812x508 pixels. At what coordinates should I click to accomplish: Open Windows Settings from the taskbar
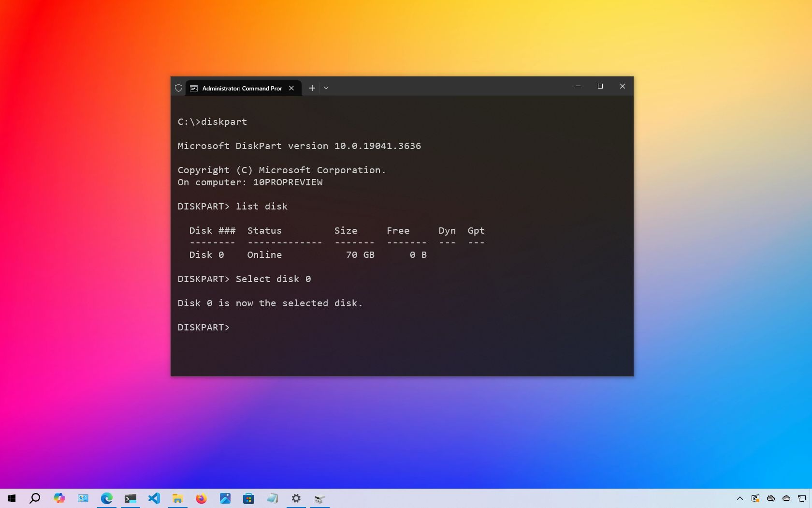296,498
